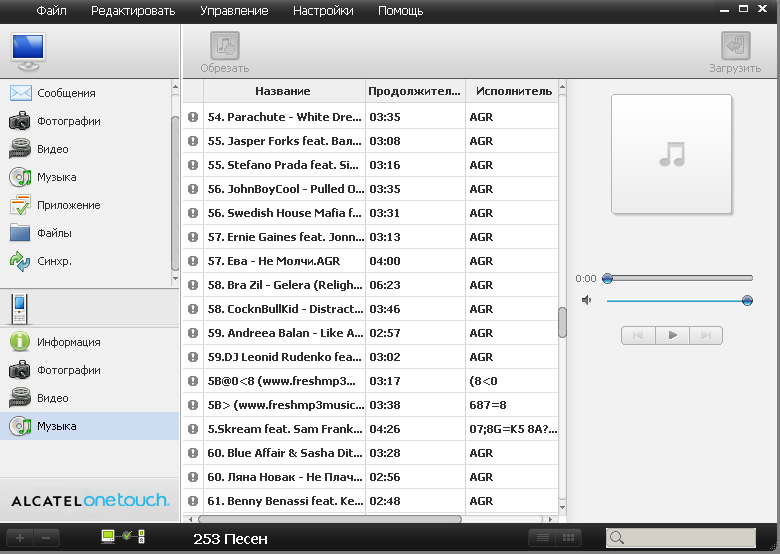Click the Информация phone section

coord(68,342)
